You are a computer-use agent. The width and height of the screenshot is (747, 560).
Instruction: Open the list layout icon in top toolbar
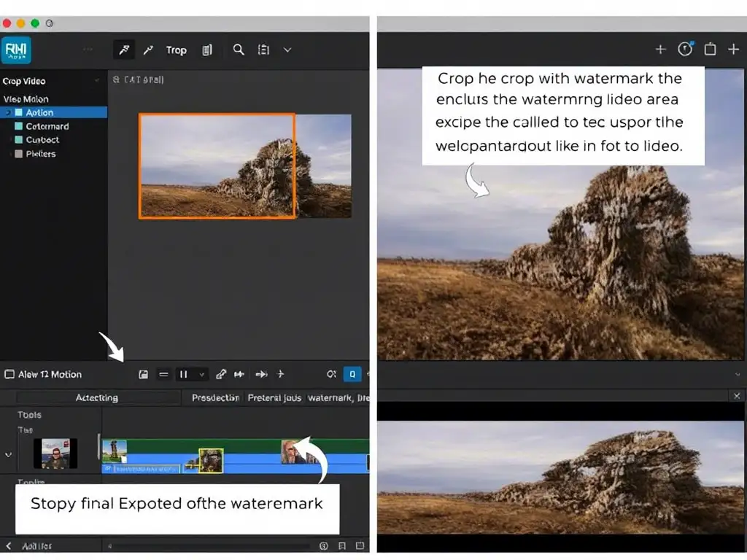(x=263, y=50)
